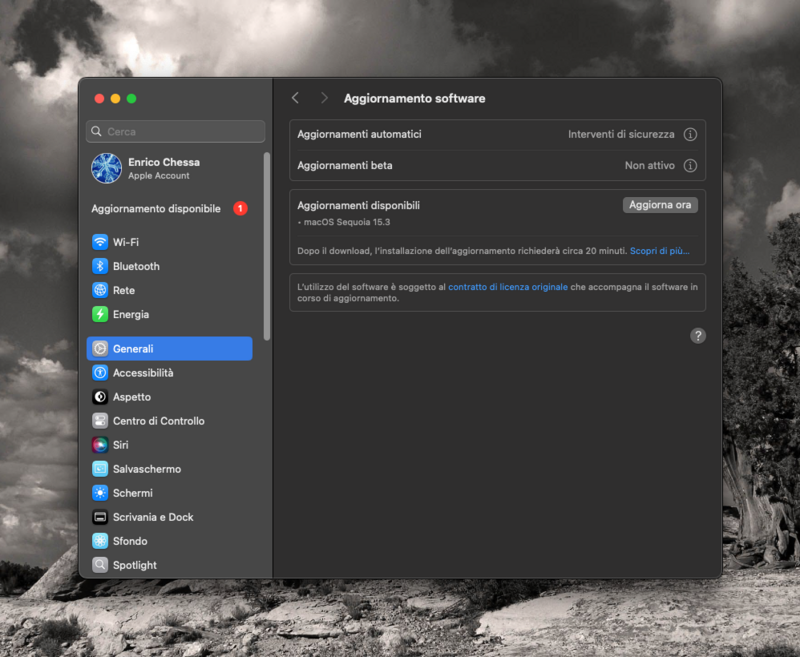Viewport: 800px width, 657px height.
Task: Click the Aggiornamento software title
Action: coord(414,98)
